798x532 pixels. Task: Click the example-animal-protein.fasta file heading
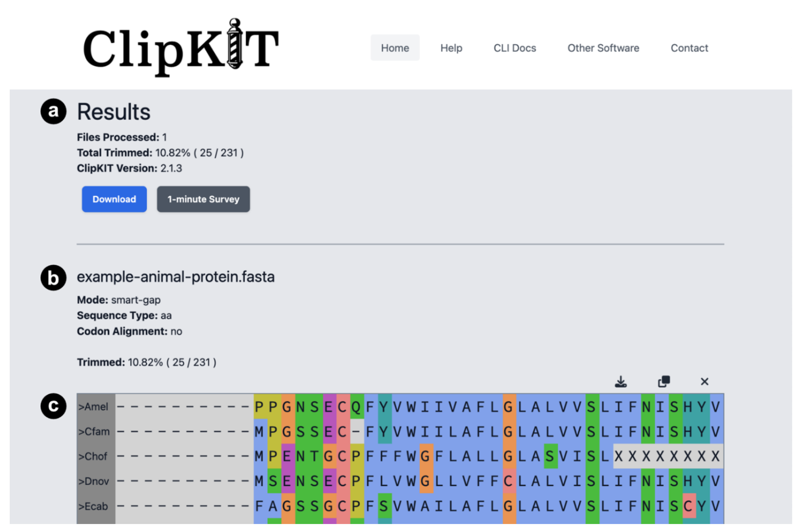tap(175, 277)
